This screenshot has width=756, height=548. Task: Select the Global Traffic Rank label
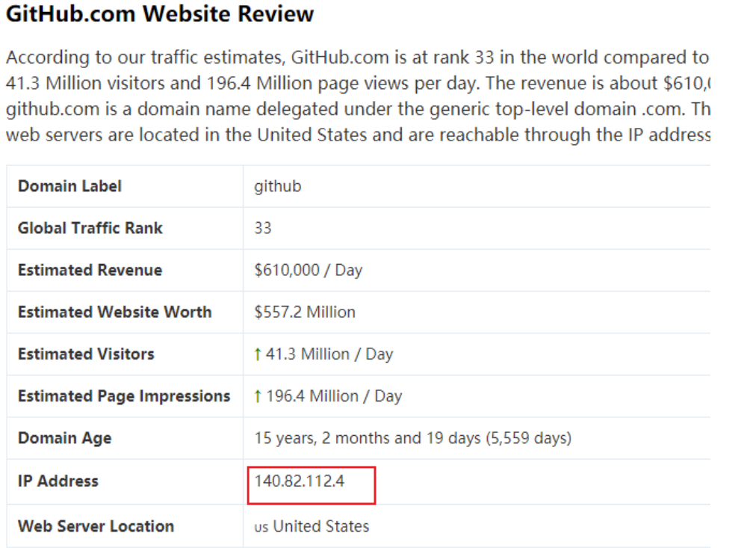click(x=90, y=228)
